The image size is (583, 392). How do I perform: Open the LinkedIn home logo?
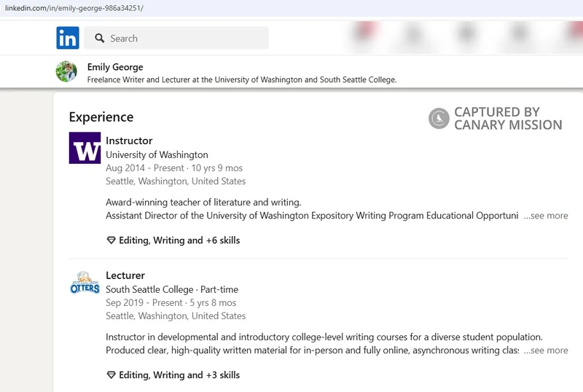click(68, 38)
